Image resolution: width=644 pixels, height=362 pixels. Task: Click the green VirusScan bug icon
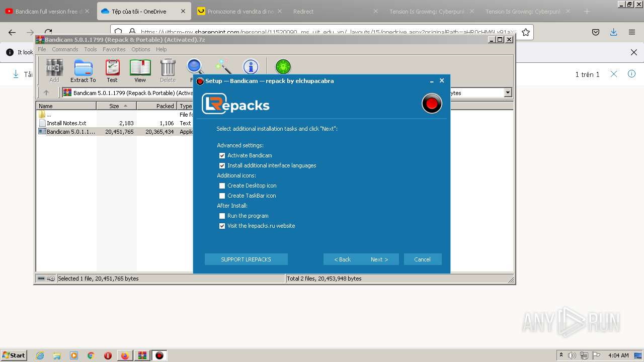click(283, 66)
